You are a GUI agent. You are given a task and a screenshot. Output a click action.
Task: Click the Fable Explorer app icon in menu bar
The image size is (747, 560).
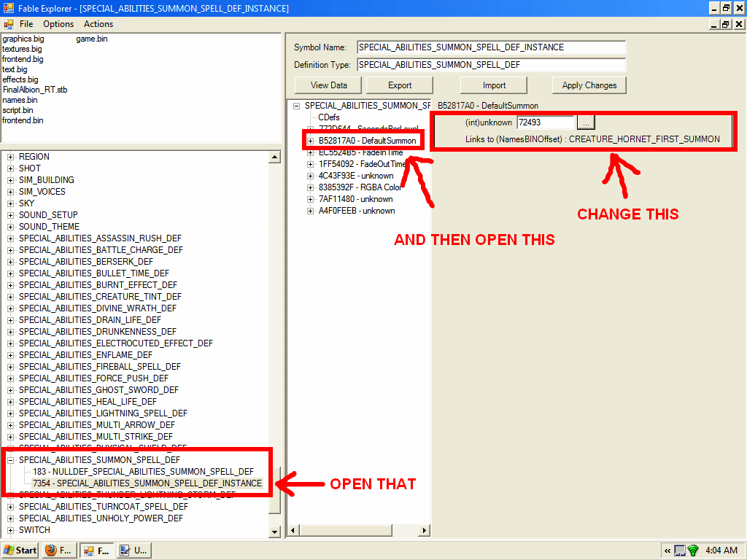pyautogui.click(x=9, y=24)
